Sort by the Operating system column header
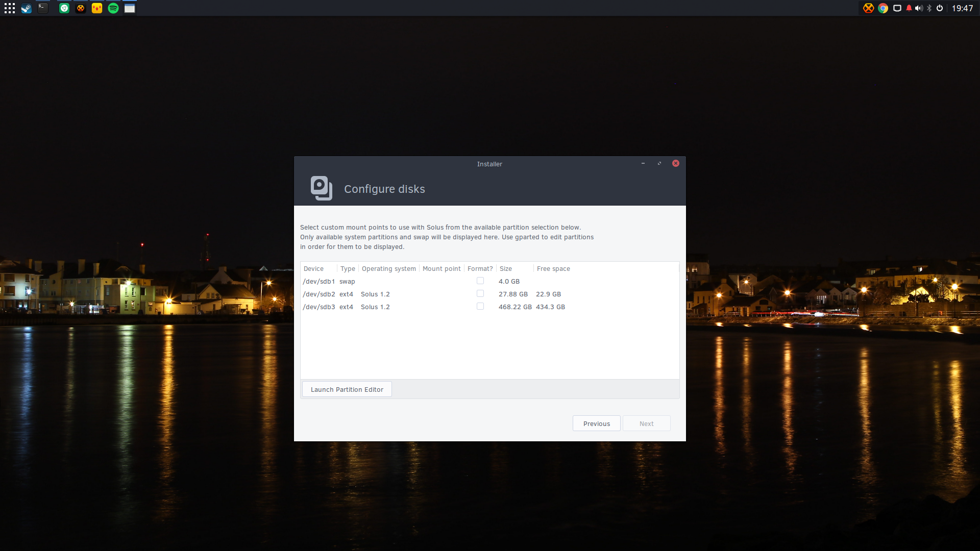Screen dimensions: 980x551 [389, 269]
